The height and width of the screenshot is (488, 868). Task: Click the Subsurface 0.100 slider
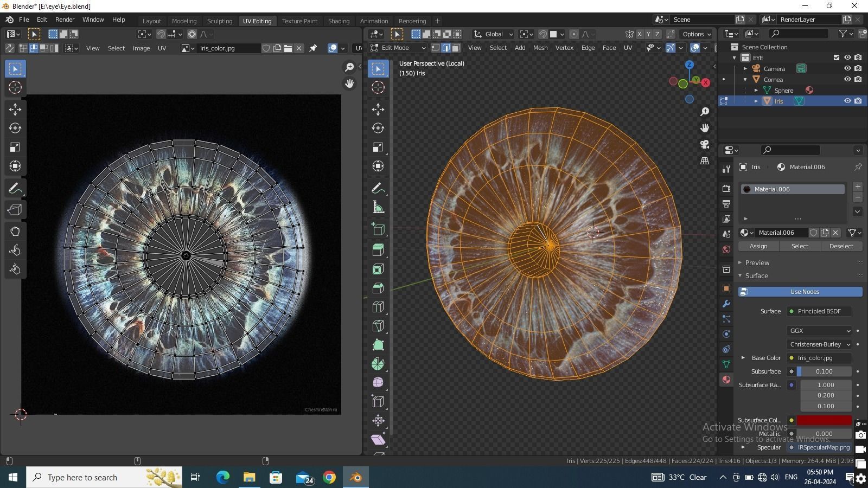pyautogui.click(x=824, y=371)
